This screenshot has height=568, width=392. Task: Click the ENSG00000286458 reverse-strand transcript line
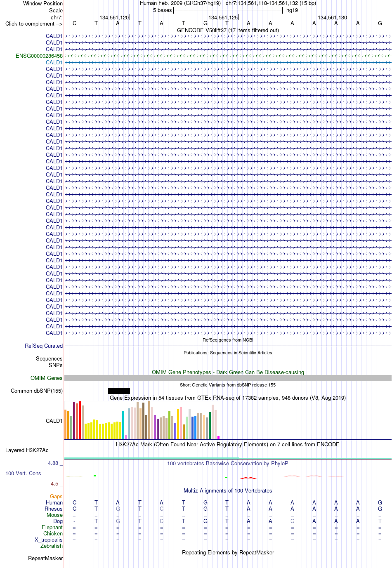click(x=228, y=56)
